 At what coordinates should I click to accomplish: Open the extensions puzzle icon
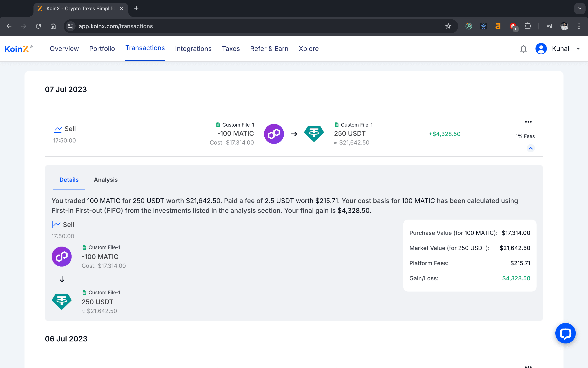coord(528,26)
